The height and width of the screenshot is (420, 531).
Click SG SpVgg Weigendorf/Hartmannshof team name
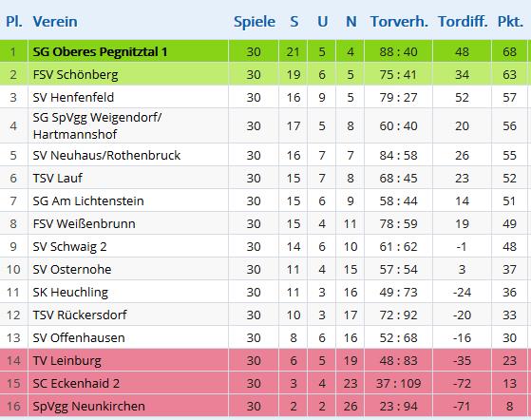click(97, 125)
